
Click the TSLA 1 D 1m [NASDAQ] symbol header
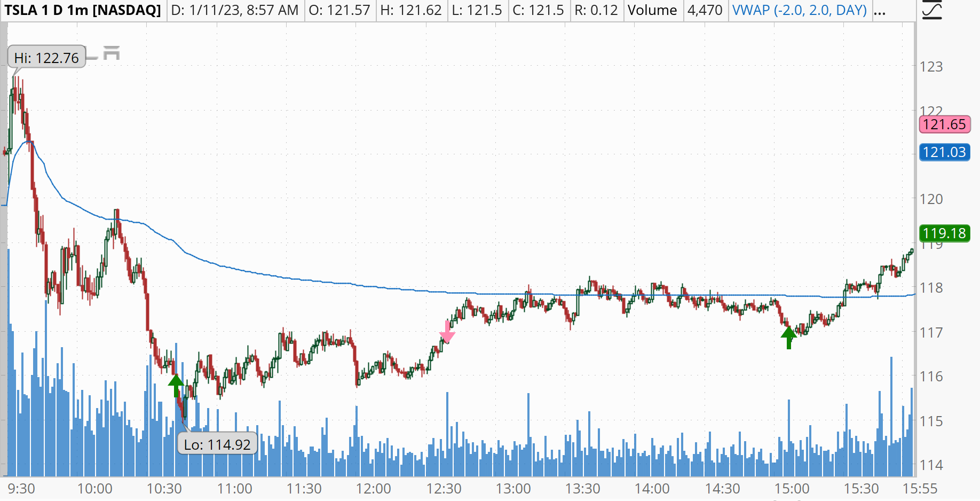pos(83,10)
